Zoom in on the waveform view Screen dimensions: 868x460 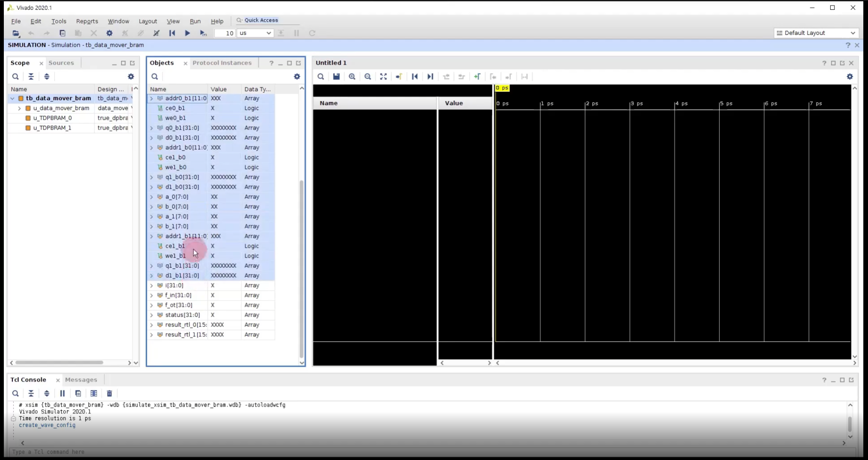[x=352, y=77]
